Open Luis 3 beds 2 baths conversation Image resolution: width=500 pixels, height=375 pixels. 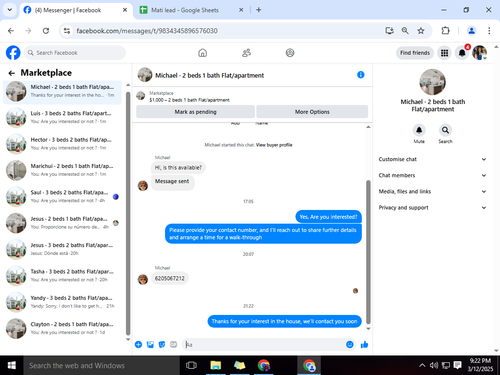point(62,117)
